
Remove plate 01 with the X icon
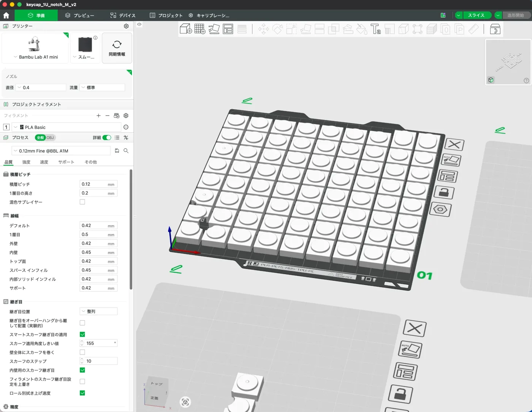[x=454, y=145]
